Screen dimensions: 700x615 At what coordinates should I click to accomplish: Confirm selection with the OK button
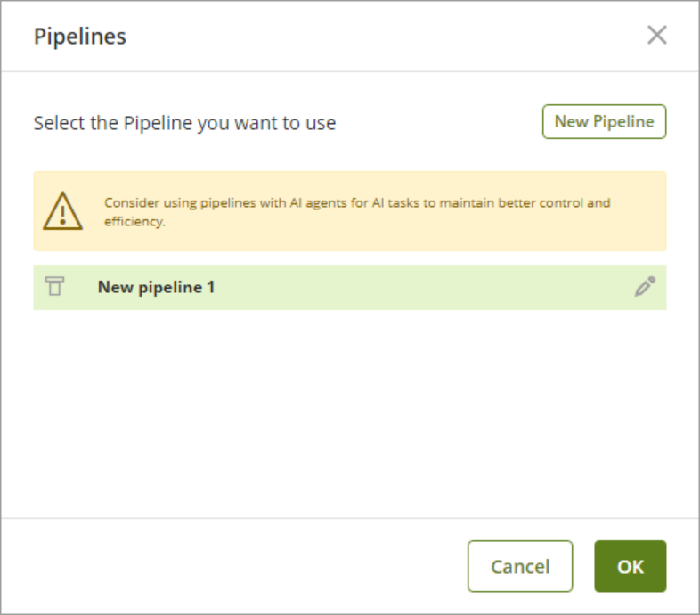630,566
